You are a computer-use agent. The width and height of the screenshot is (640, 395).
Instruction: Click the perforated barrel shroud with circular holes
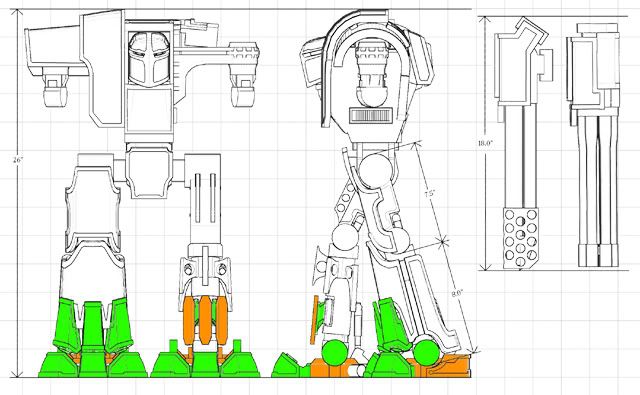pyautogui.click(x=520, y=238)
